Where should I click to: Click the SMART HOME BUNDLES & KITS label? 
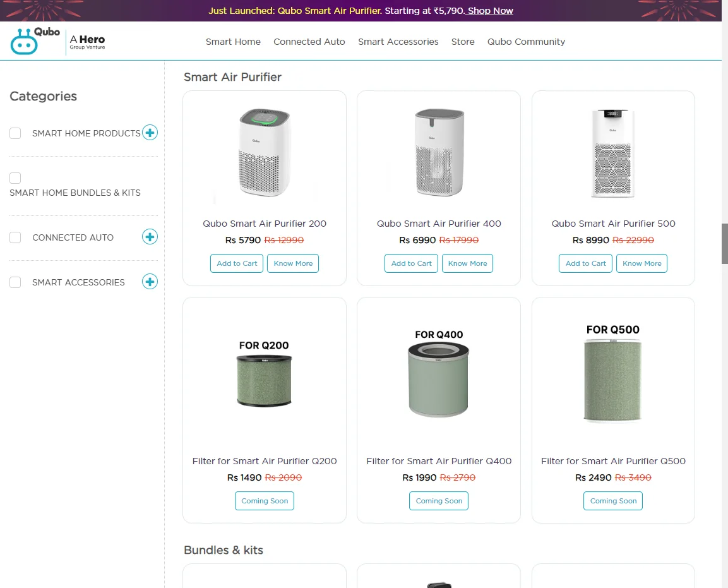coord(75,193)
